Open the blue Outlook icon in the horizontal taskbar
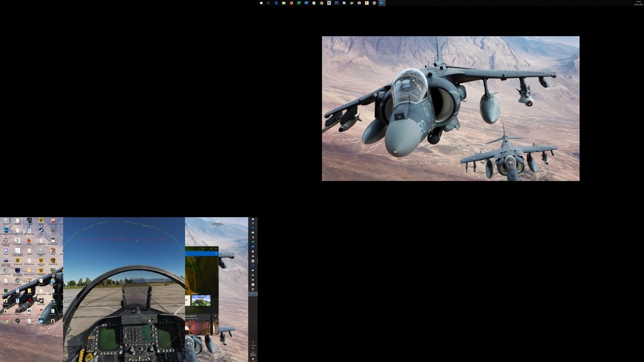 pos(307,3)
